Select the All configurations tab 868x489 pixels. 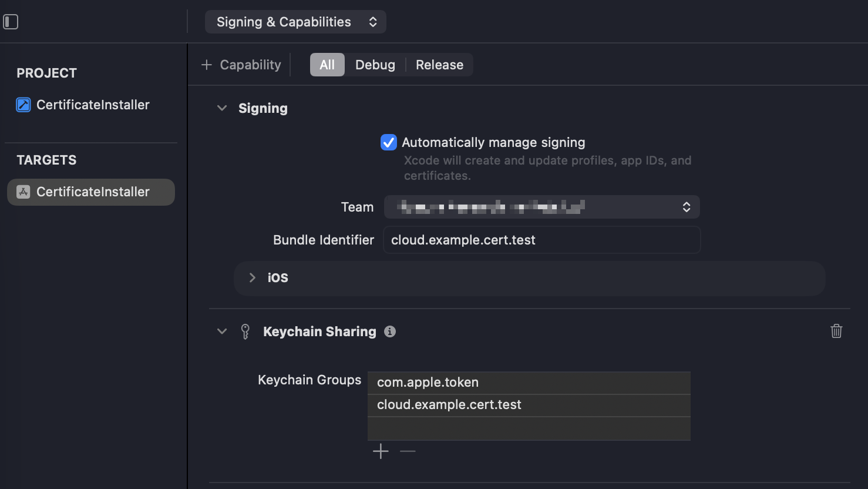pos(327,65)
